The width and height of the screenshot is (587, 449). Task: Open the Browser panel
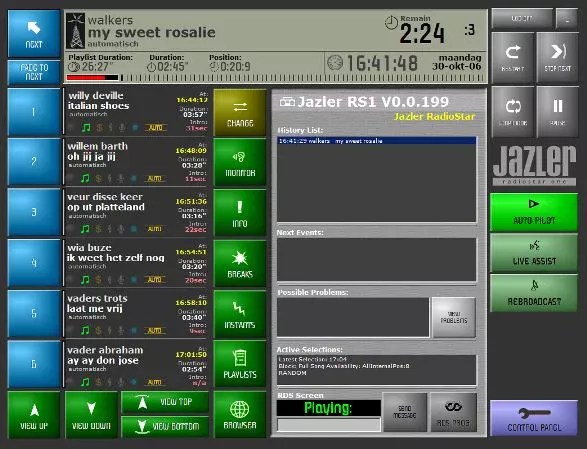pos(240,415)
